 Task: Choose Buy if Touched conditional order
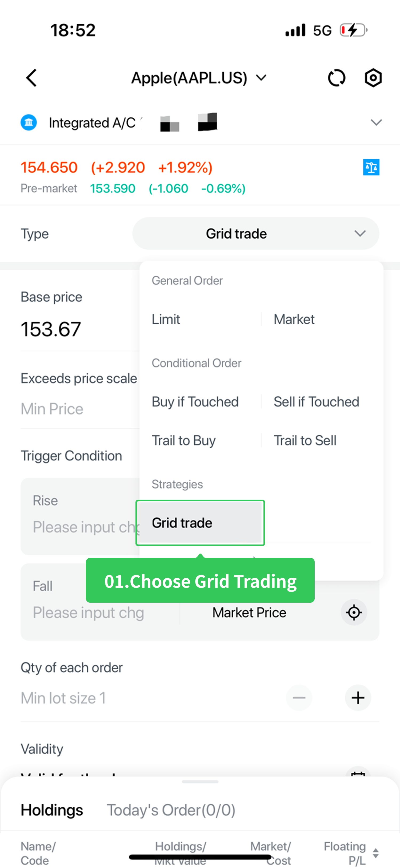195,402
